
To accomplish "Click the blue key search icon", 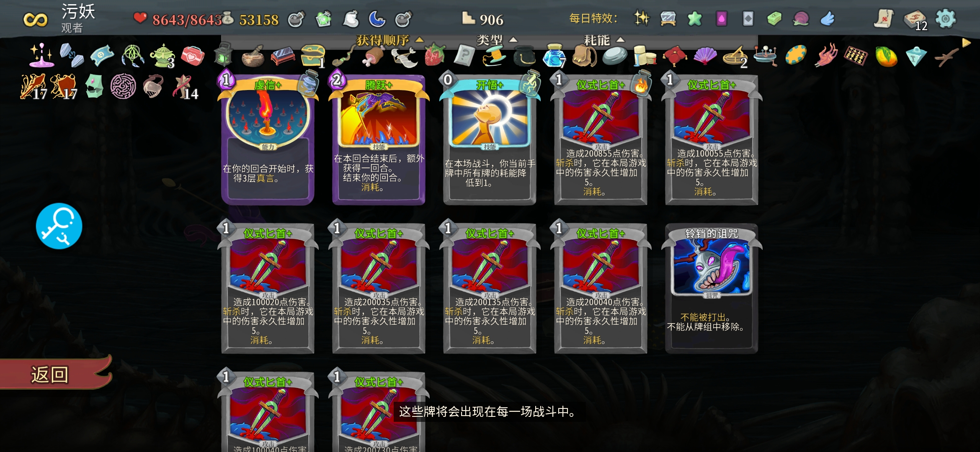I will click(x=59, y=226).
